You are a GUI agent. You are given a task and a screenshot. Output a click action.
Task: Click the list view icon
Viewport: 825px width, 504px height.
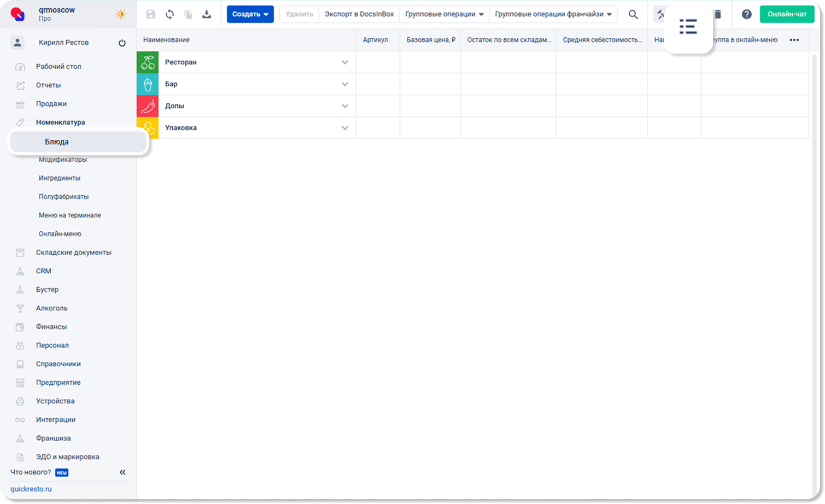click(x=688, y=27)
